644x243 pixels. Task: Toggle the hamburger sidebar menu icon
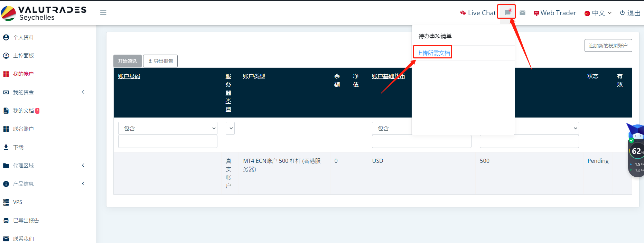(x=103, y=13)
